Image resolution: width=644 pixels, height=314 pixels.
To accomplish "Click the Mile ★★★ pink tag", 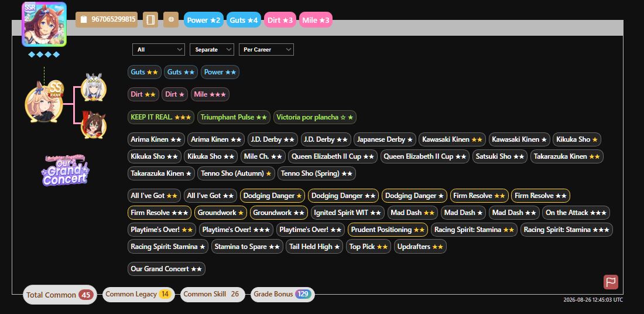I will pos(210,94).
